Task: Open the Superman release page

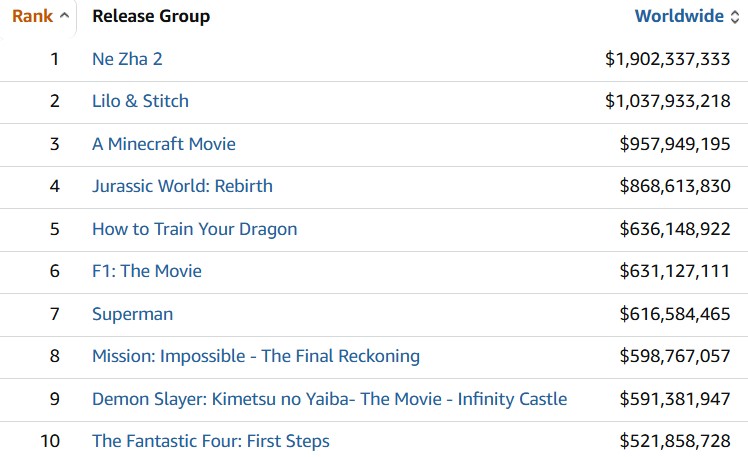Action: coord(132,314)
